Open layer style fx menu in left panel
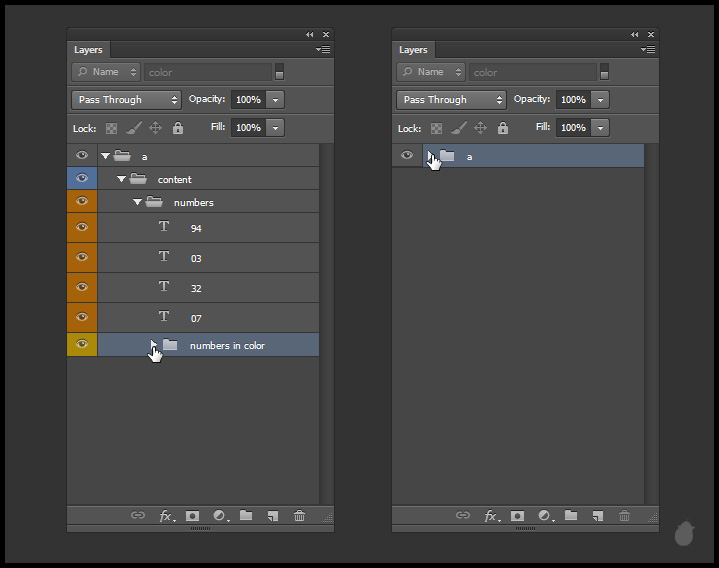The image size is (719, 568). click(166, 516)
